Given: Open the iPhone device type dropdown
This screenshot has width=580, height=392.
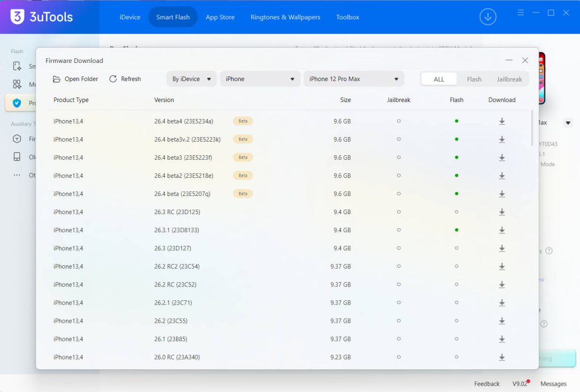Looking at the screenshot, I should 260,79.
